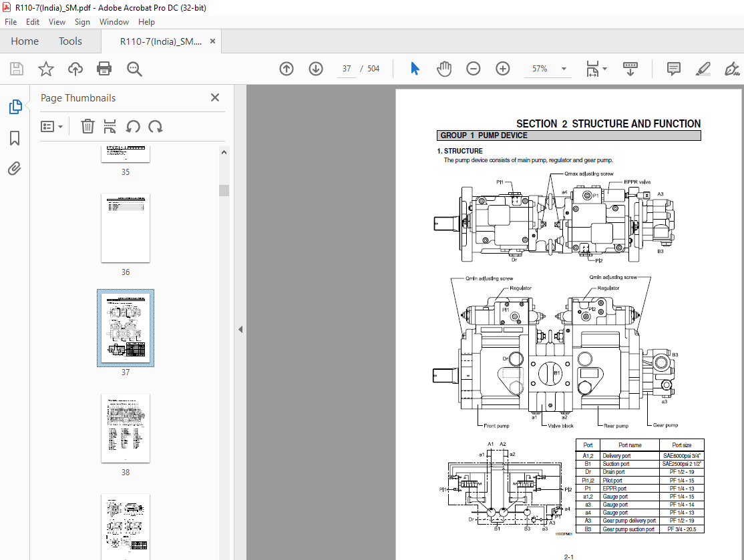Go to the previous page using the up arrow

pos(287,69)
